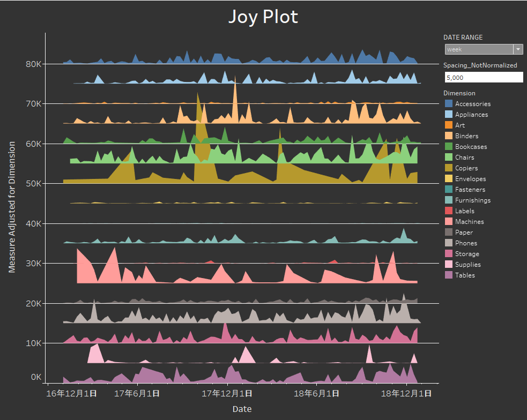This screenshot has width=527, height=420.
Task: Click the Date axis label
Action: [242, 409]
